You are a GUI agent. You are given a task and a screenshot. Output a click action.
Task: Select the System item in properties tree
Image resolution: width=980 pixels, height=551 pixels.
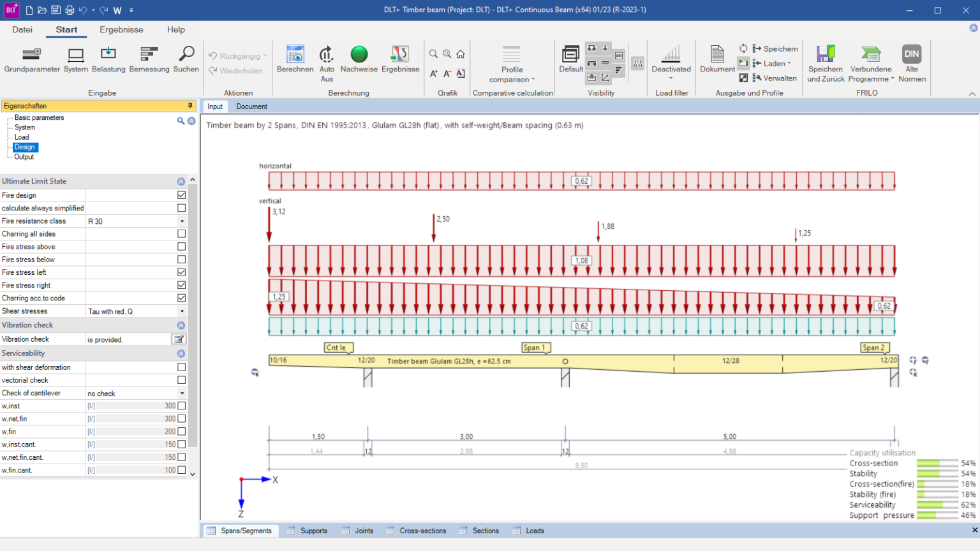coord(25,128)
